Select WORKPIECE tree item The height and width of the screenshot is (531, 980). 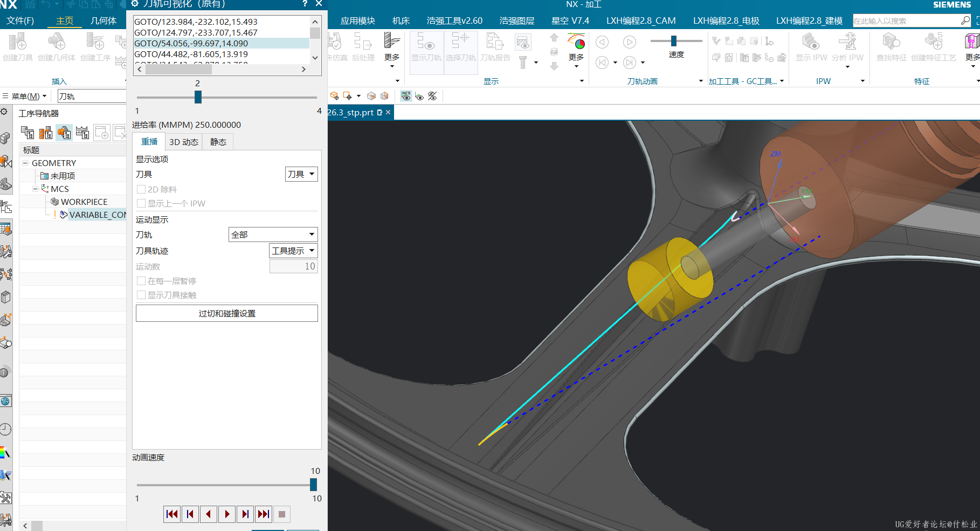point(84,202)
